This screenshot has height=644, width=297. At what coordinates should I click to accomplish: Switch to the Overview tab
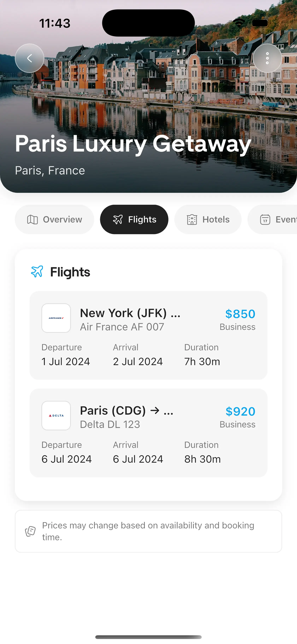pos(54,219)
